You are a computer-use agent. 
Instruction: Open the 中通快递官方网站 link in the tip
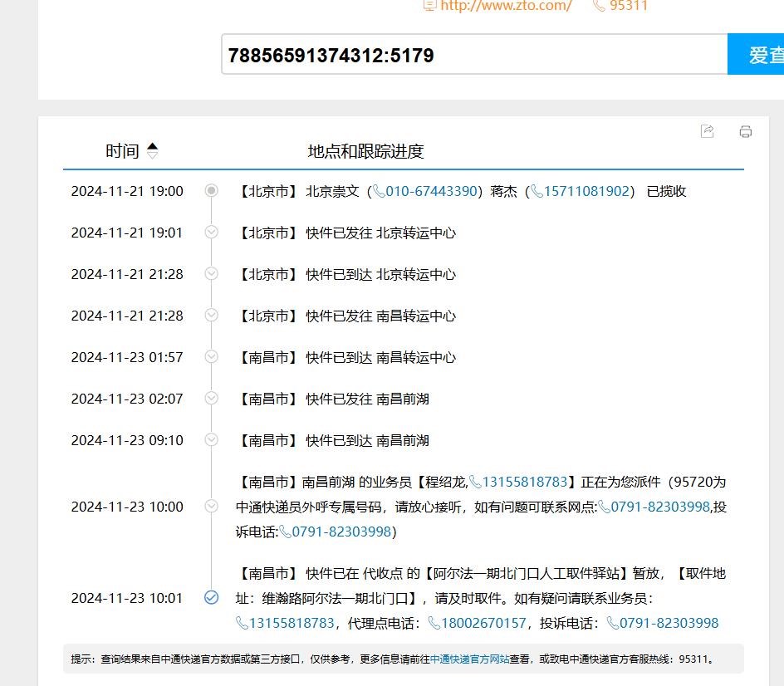point(469,659)
